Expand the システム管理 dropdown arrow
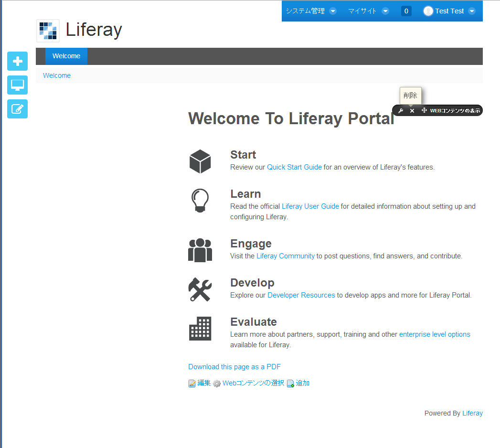This screenshot has height=448, width=500. [x=332, y=11]
